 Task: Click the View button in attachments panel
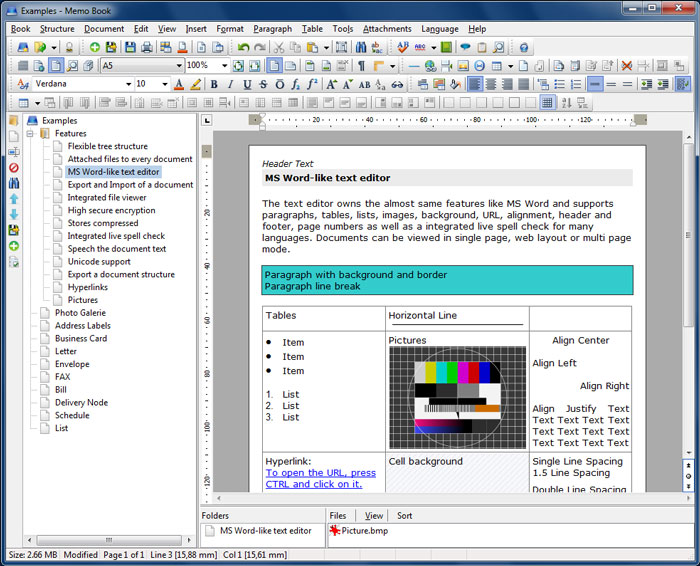pyautogui.click(x=374, y=516)
